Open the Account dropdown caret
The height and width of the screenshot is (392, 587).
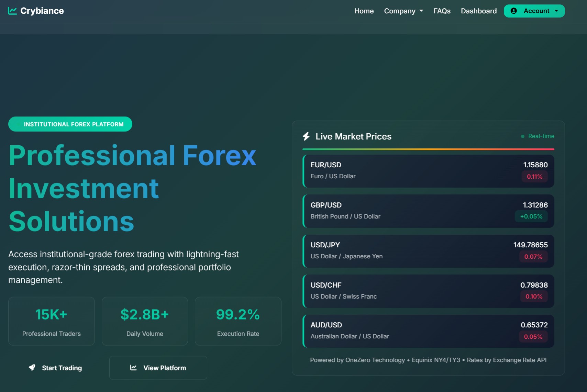coord(556,11)
